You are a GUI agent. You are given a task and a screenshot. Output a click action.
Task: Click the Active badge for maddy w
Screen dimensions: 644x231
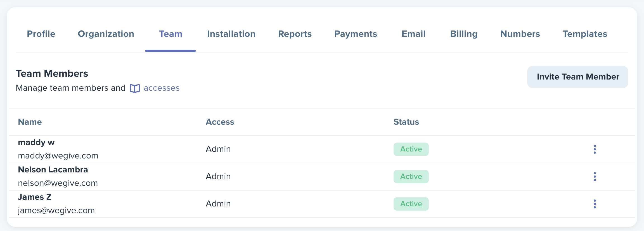(x=411, y=149)
